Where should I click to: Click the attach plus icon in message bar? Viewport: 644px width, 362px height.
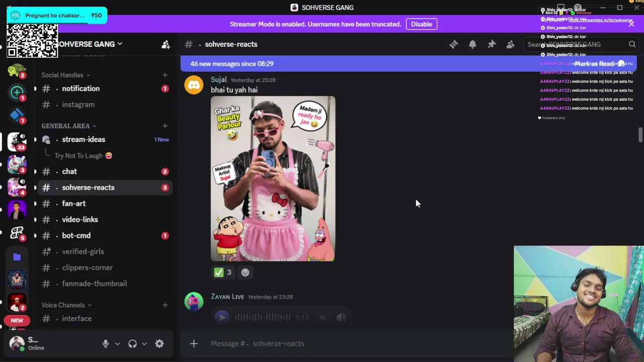[194, 343]
